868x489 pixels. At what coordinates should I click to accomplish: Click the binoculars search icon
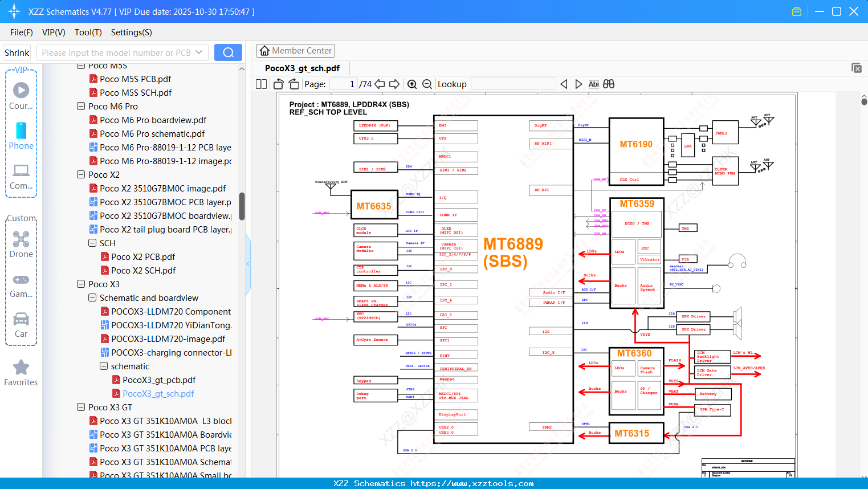tap(609, 84)
